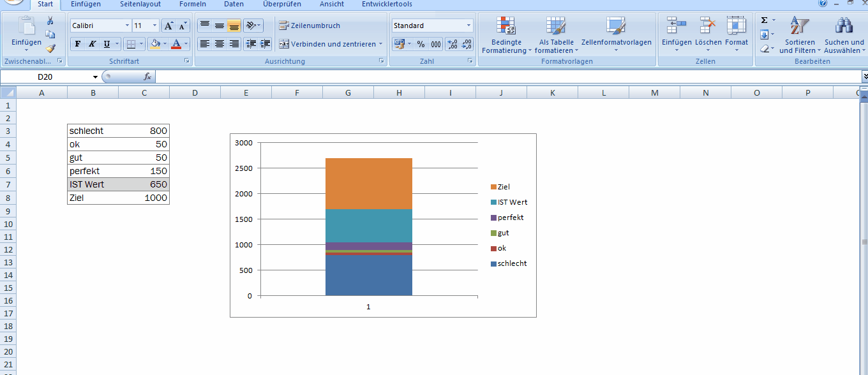Viewport: 868px width, 375px height.
Task: Click Sortieren und Filtern button
Action: pos(800,35)
